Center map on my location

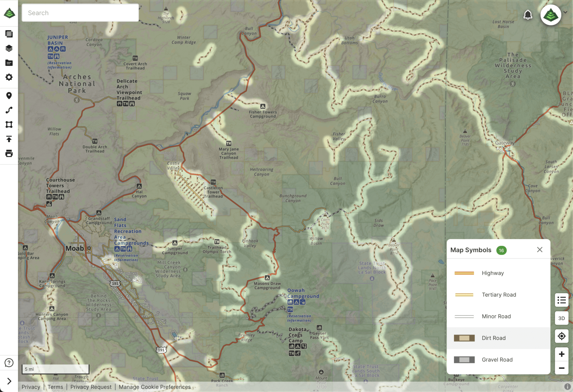pos(562,336)
